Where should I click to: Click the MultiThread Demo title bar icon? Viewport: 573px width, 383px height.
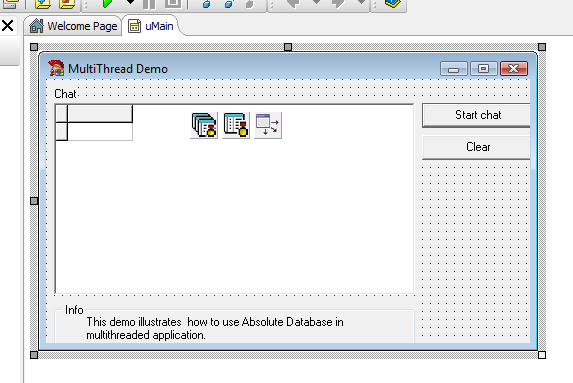coord(56,68)
